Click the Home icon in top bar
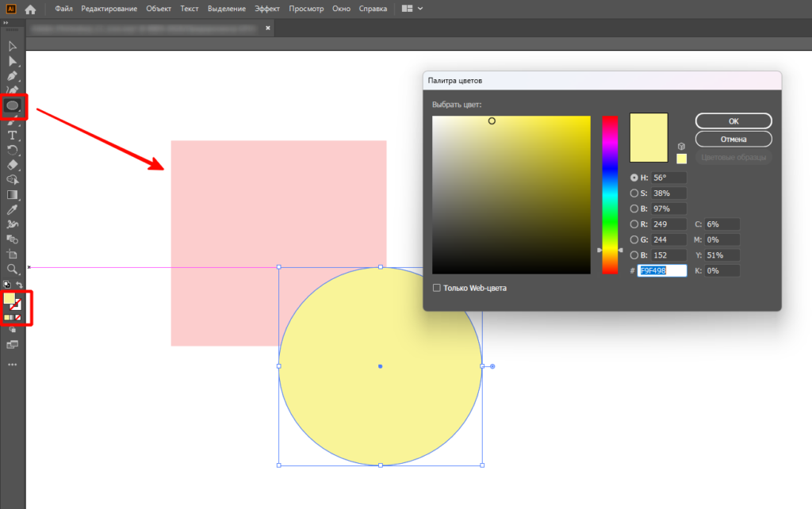Image resolution: width=812 pixels, height=509 pixels. tap(31, 10)
